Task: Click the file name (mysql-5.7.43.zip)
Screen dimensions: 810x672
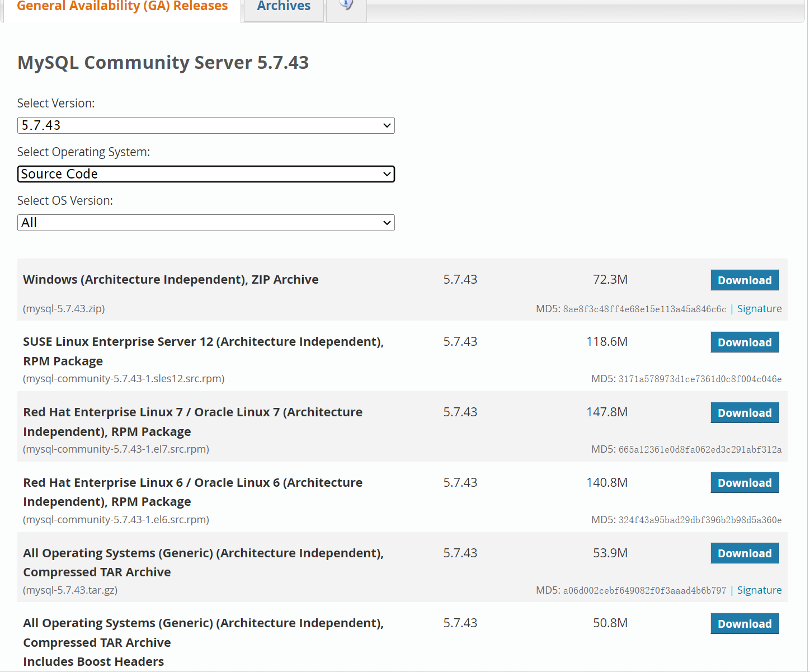Action: pos(64,309)
